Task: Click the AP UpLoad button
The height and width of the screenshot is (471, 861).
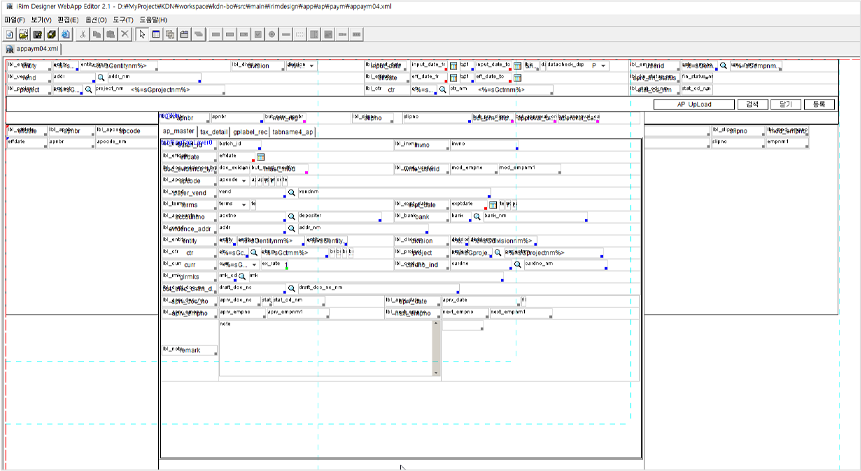Action: pyautogui.click(x=694, y=104)
